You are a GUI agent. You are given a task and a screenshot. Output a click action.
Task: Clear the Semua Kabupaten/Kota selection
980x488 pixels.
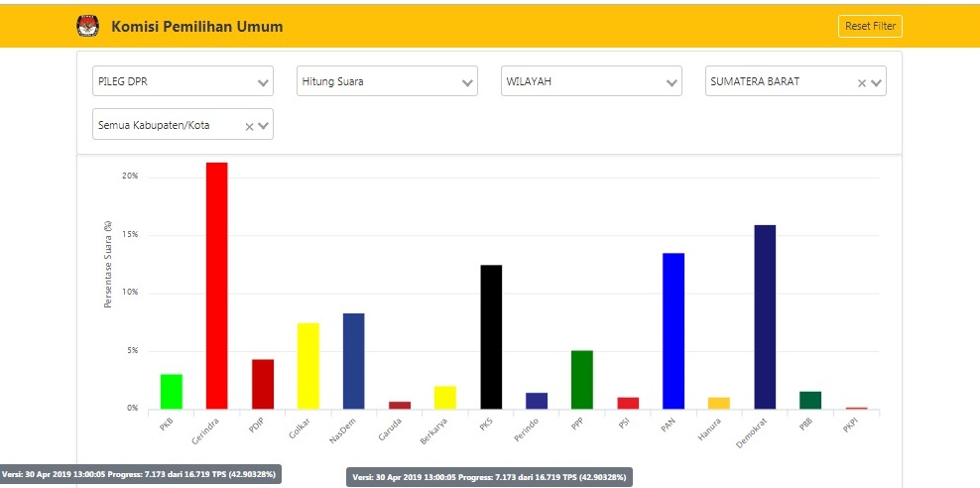click(250, 127)
